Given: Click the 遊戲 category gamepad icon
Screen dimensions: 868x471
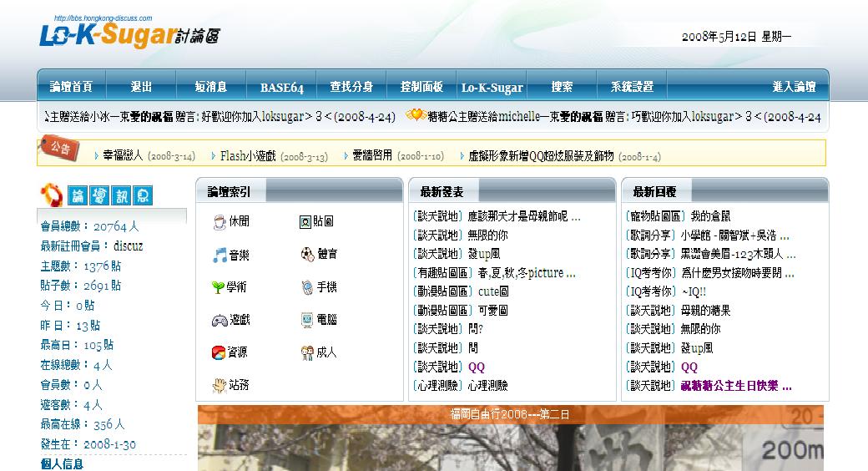Looking at the screenshot, I should (220, 321).
